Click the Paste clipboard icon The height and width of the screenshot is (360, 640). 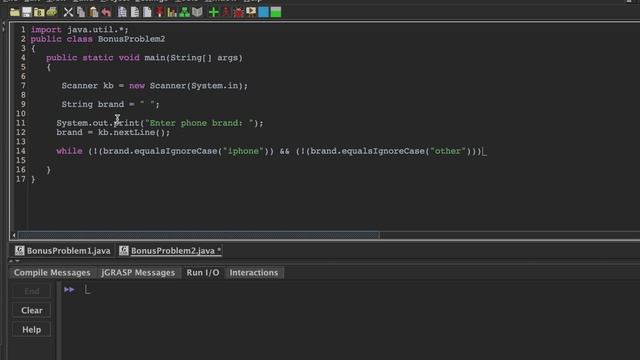[x=94, y=12]
